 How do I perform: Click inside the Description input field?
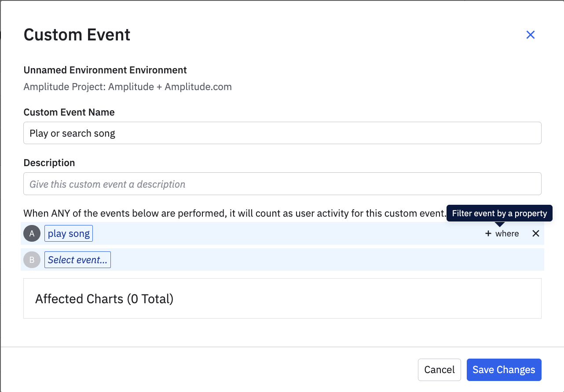[x=282, y=184]
